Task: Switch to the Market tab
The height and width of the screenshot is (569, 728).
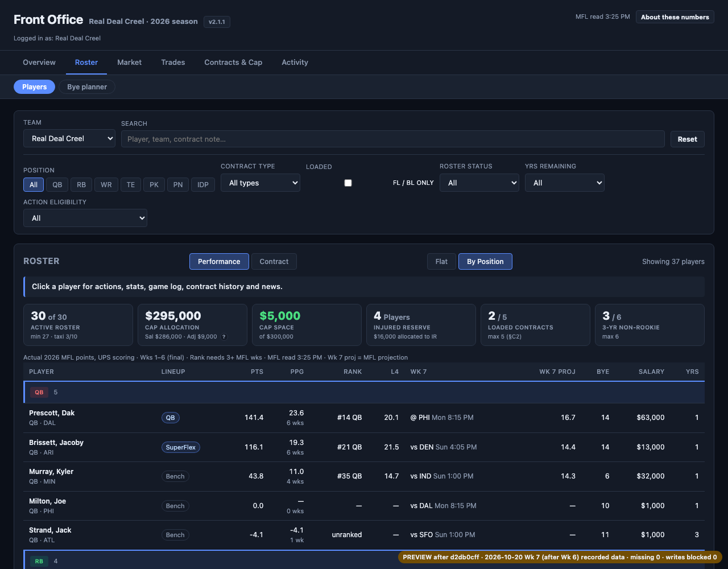Action: 130,63
